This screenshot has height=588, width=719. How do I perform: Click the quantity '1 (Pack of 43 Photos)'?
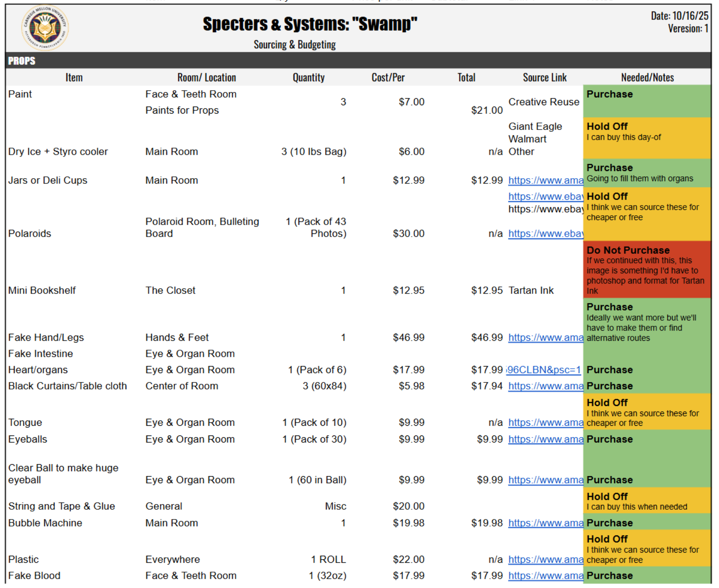pos(316,228)
